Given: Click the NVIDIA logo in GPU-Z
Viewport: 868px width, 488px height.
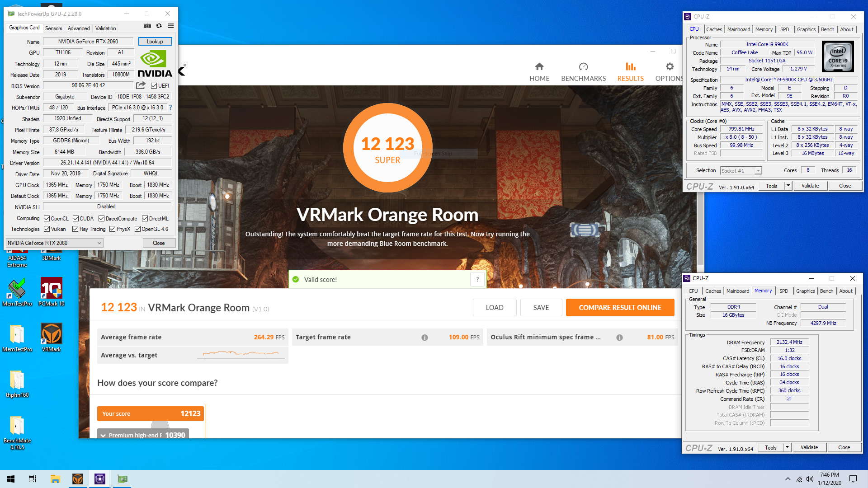Looking at the screenshot, I should pyautogui.click(x=155, y=64).
